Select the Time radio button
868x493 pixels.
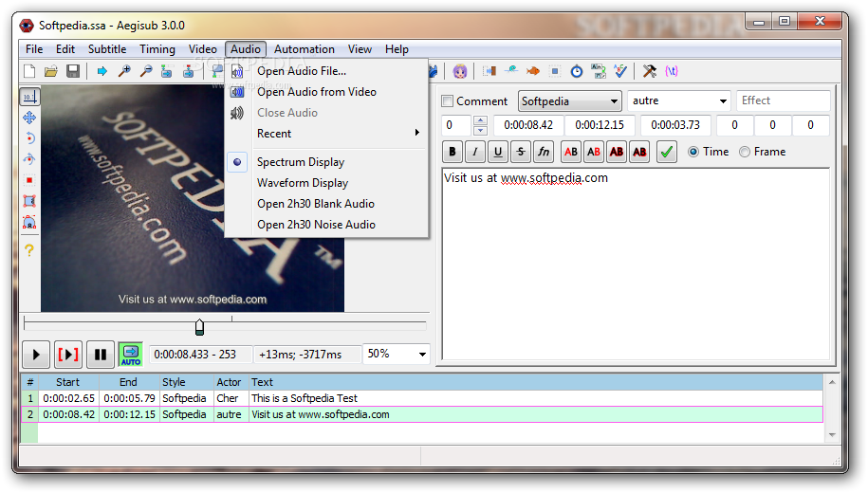click(x=693, y=152)
